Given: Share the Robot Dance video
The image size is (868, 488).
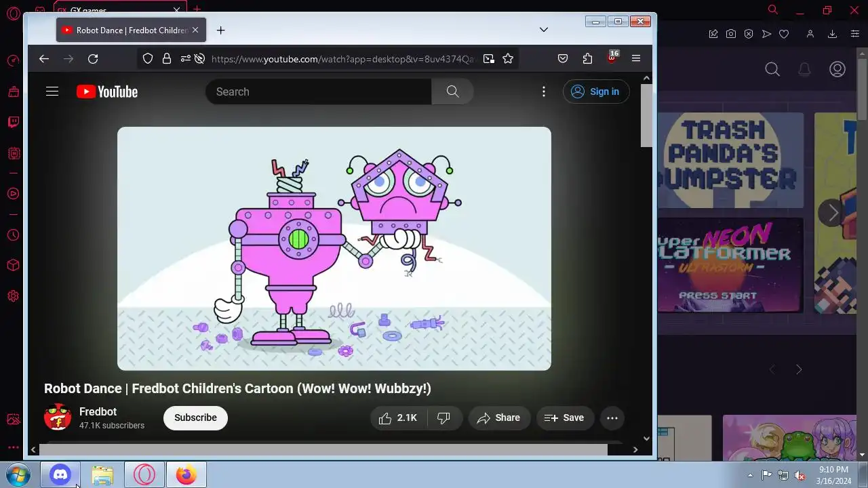Looking at the screenshot, I should [498, 418].
